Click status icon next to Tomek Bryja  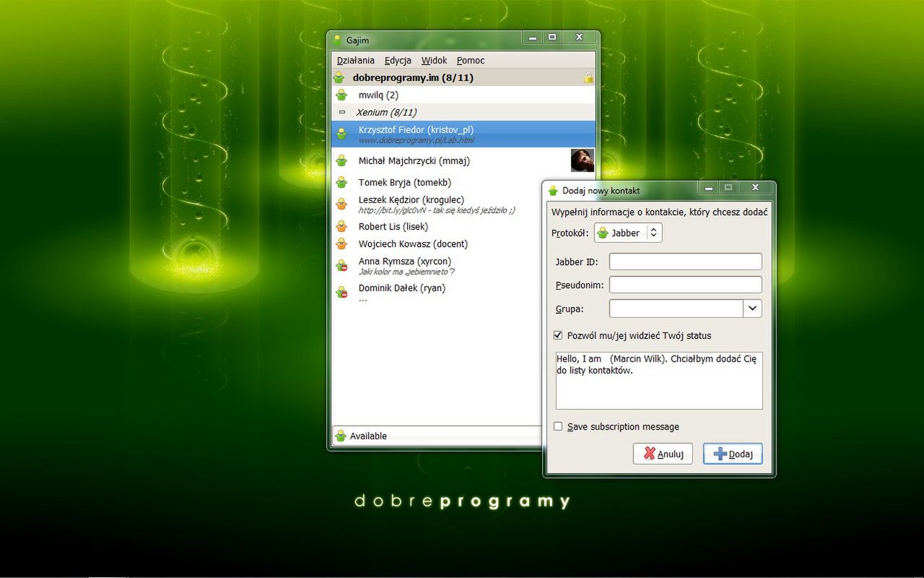pyautogui.click(x=342, y=182)
